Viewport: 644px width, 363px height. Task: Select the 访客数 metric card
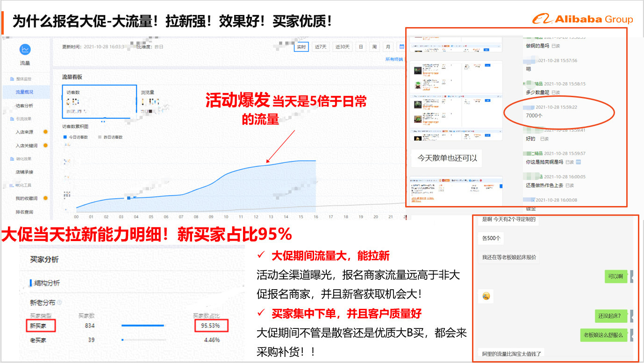coord(99,102)
